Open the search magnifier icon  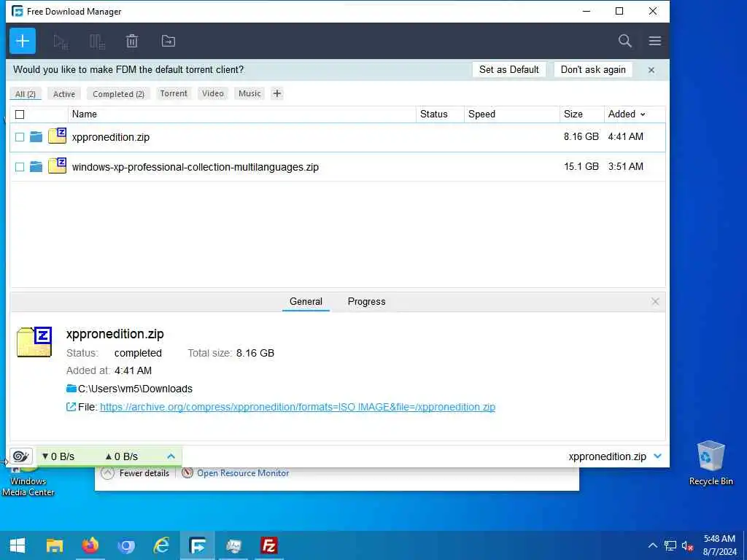click(x=624, y=41)
